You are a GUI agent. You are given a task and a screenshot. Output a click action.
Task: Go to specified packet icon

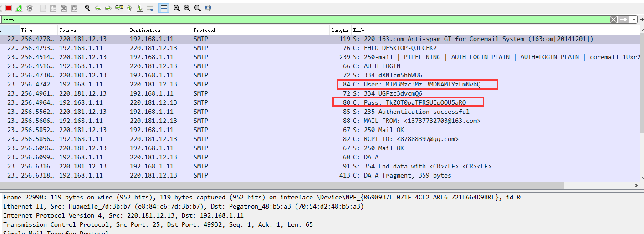click(119, 8)
